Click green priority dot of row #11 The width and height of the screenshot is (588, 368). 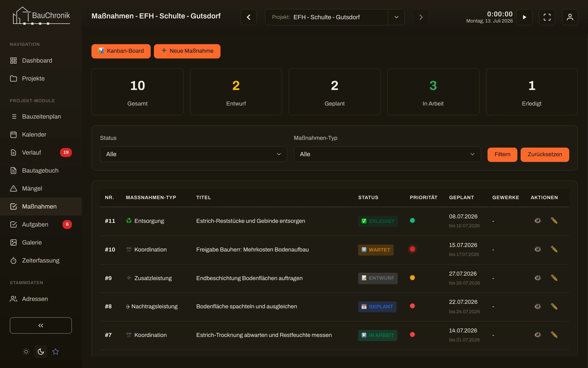pos(412,221)
